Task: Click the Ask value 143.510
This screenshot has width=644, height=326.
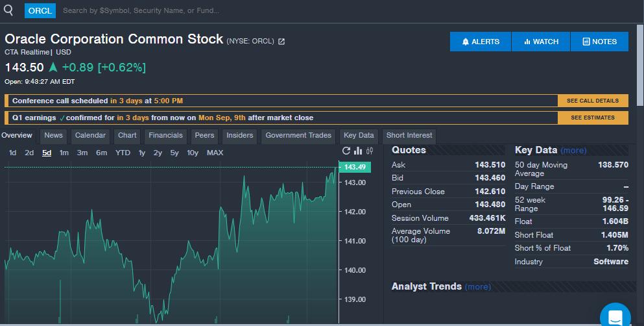Action: tap(490, 165)
